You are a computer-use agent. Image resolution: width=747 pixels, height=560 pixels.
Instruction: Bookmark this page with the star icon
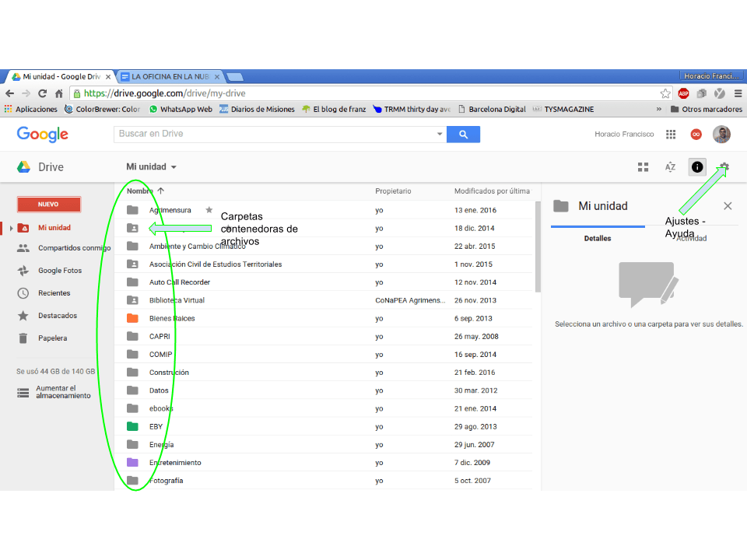click(665, 93)
